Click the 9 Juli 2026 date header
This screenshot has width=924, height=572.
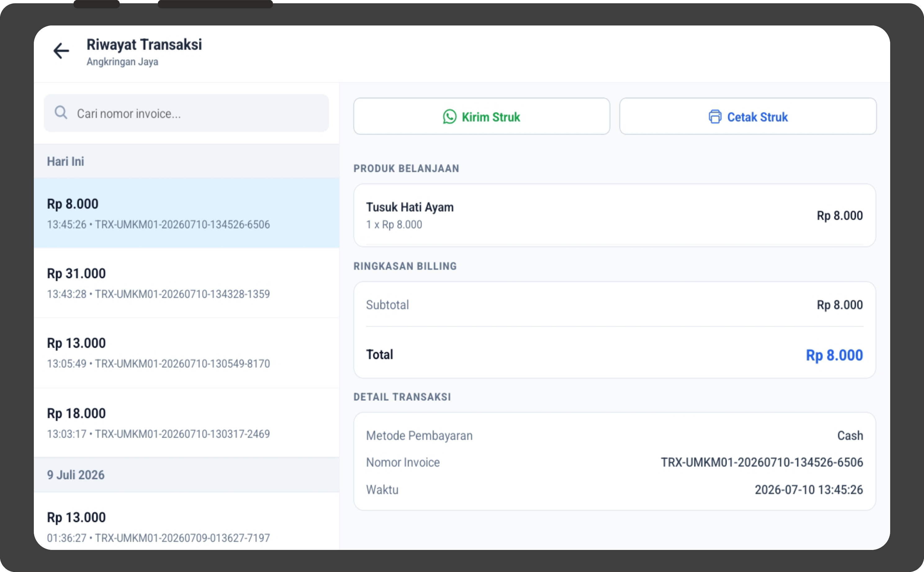coord(187,475)
